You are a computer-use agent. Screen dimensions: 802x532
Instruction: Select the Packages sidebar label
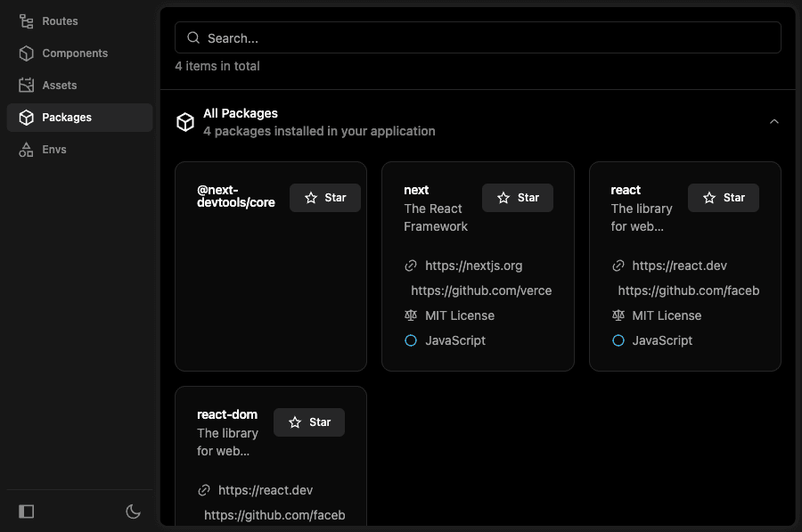[x=67, y=117]
